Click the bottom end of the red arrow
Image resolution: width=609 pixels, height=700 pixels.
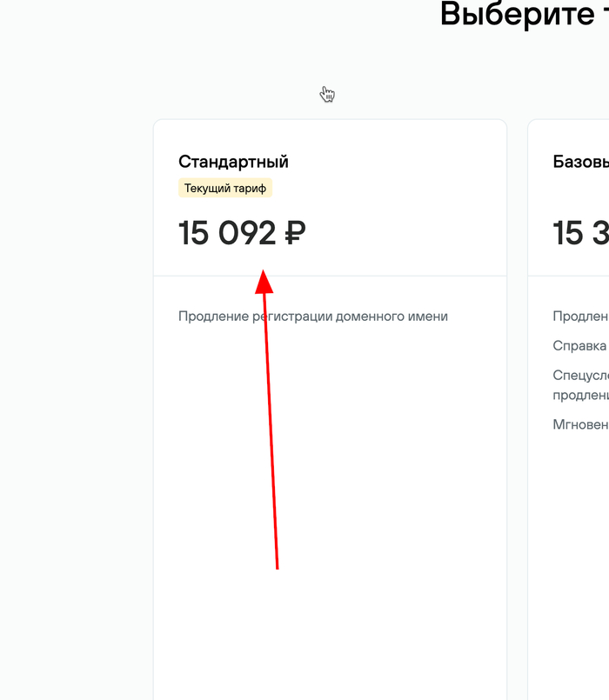277,567
